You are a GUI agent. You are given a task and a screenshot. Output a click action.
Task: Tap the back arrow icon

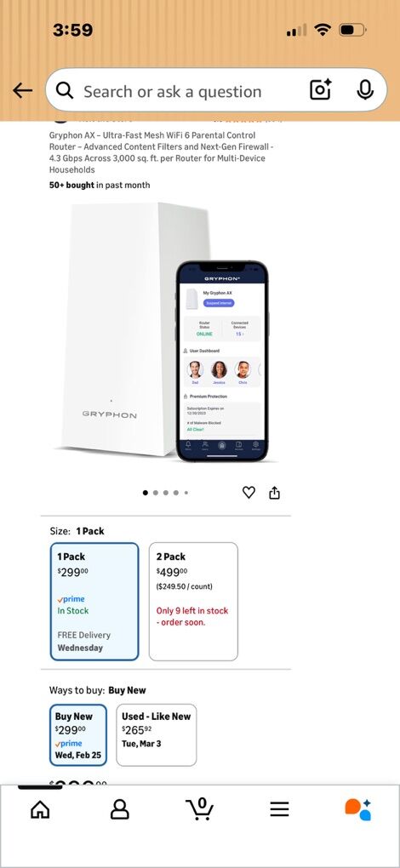pos(23,90)
